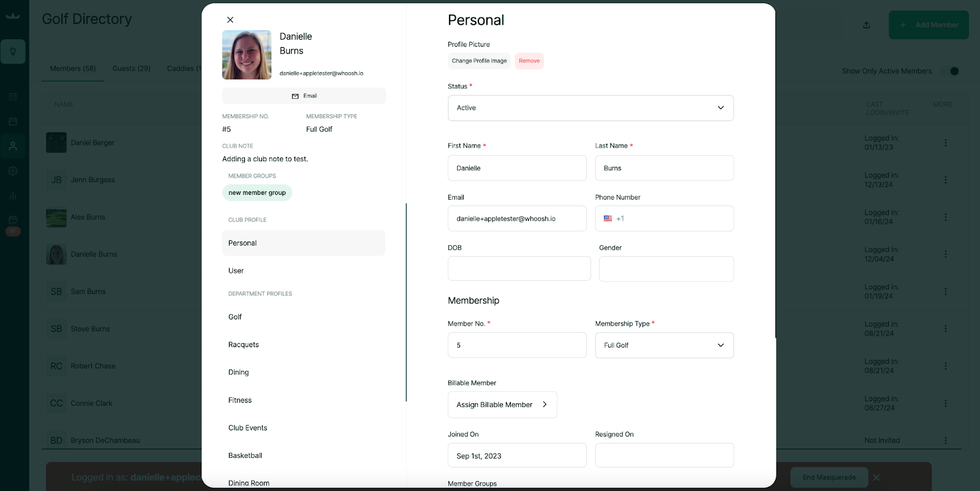Close the member profile panel
980x491 pixels.
[230, 20]
